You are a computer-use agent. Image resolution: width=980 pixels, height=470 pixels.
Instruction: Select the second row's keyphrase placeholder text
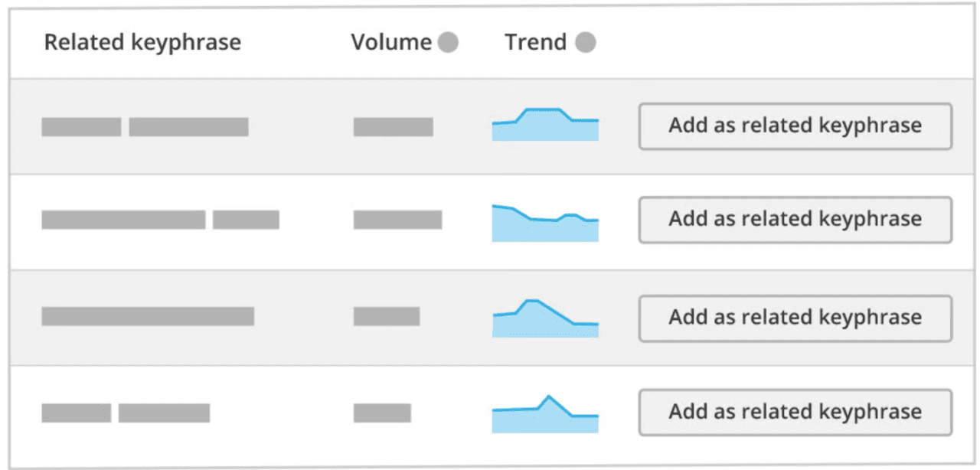pos(160,220)
